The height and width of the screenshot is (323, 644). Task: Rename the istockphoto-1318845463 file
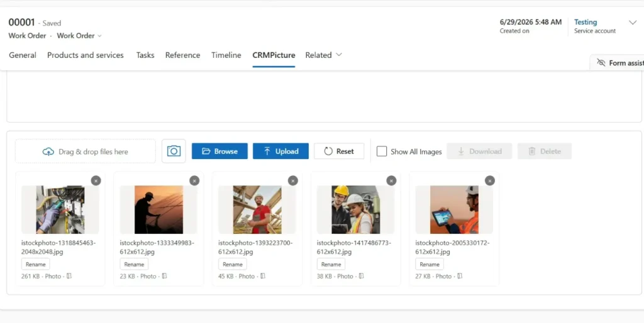(x=36, y=265)
